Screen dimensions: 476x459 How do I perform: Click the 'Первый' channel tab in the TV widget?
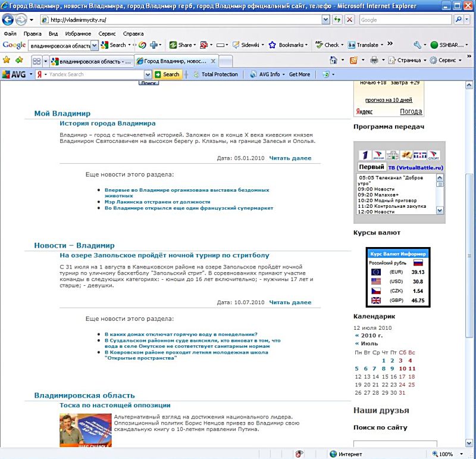pos(371,167)
